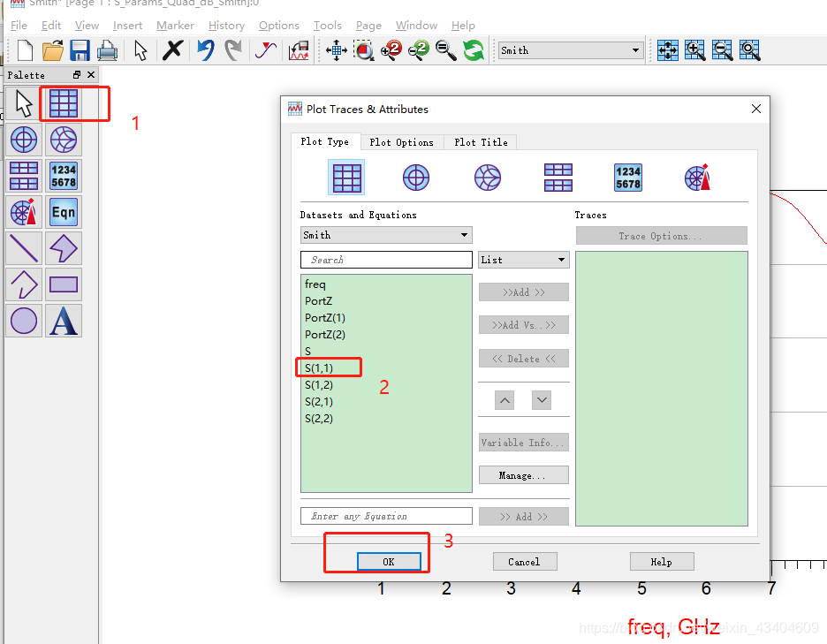Click the Undo arrow icon
Screen dimensions: 827x644
(206, 50)
